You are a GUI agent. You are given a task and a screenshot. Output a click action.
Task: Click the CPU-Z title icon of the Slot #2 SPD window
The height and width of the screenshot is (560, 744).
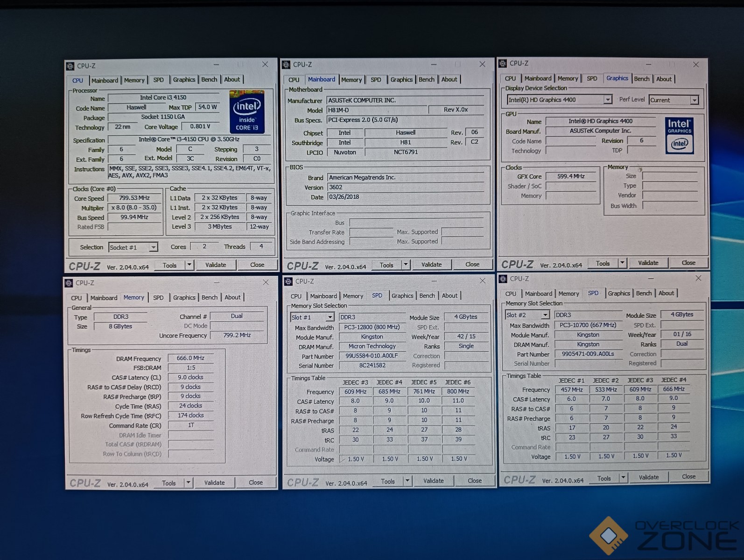tap(503, 279)
